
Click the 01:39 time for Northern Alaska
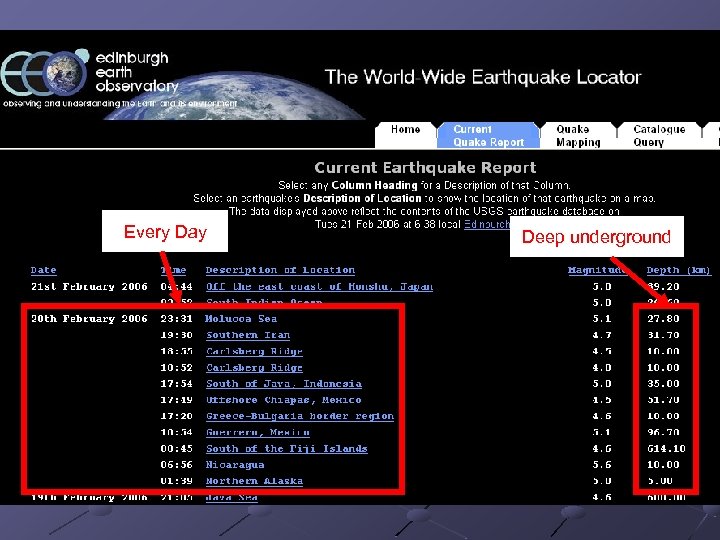[x=176, y=481]
